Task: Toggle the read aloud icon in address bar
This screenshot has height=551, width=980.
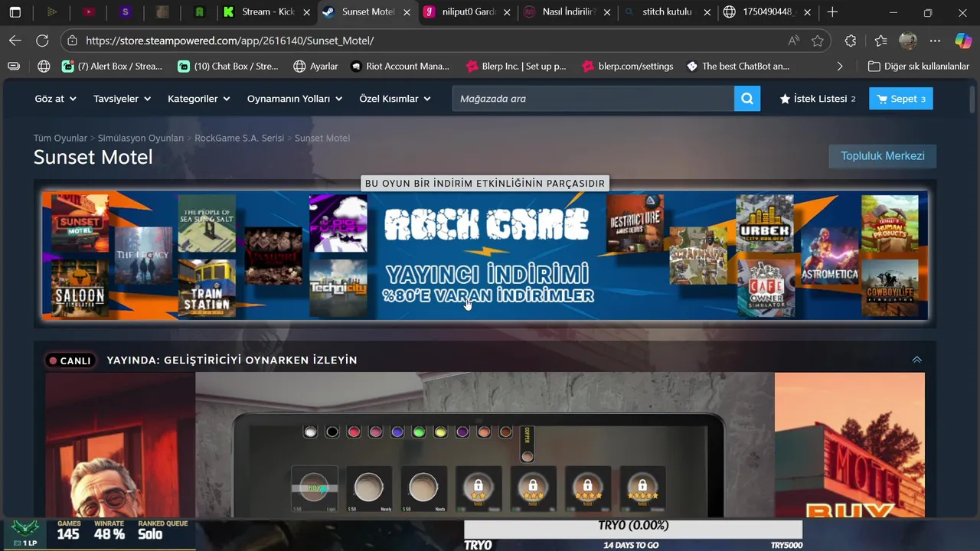Action: tap(794, 41)
